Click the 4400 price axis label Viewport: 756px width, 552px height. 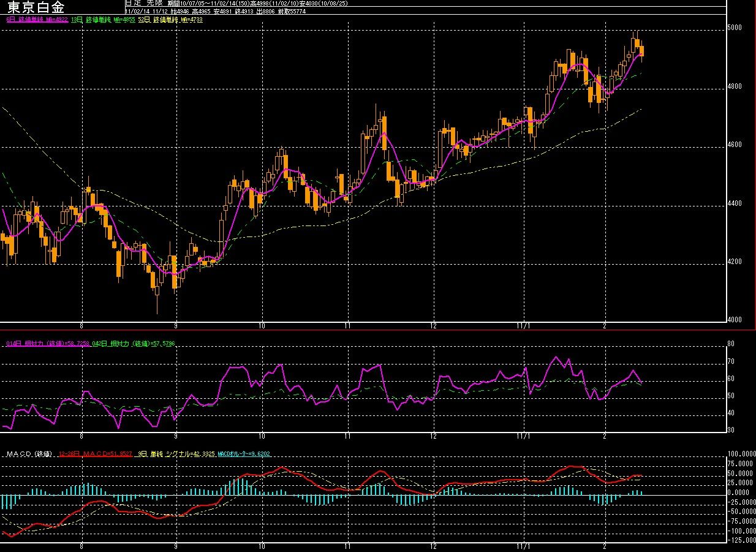(734, 204)
